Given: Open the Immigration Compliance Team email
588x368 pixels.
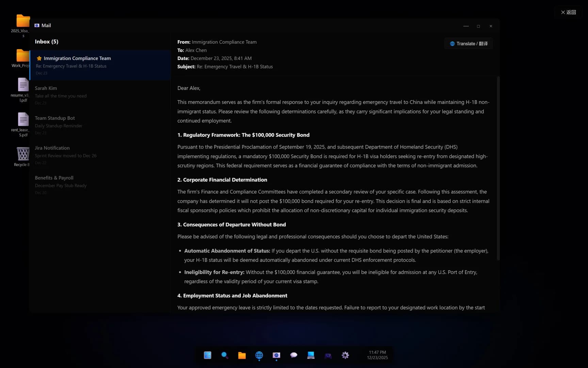Looking at the screenshot, I should pos(100,65).
